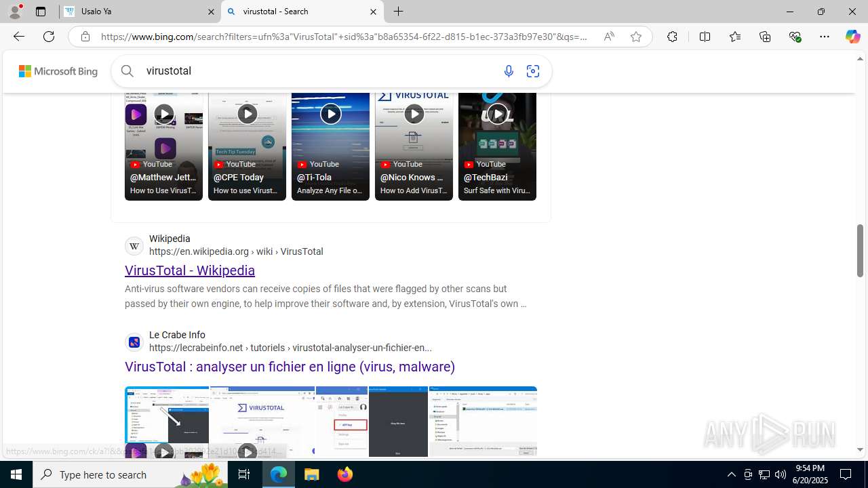Open Task View on the taskbar

click(244, 474)
